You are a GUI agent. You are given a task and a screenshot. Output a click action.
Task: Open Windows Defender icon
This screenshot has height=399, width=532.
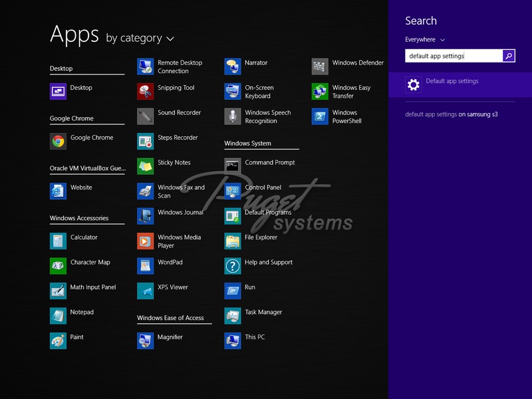321,66
